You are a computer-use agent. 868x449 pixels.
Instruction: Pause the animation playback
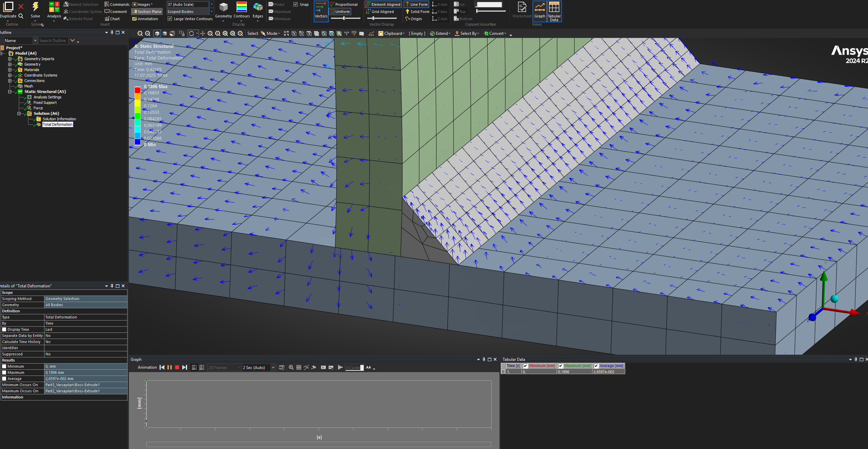(x=170, y=367)
